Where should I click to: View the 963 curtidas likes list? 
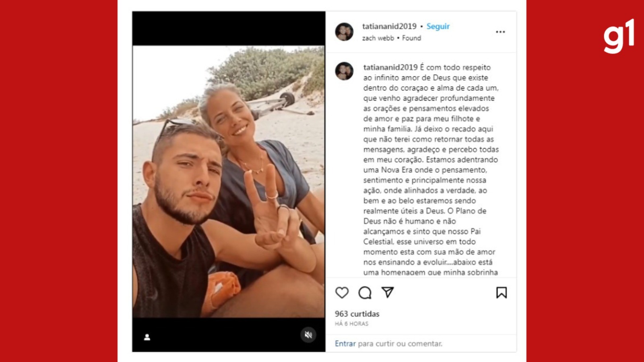(x=357, y=314)
